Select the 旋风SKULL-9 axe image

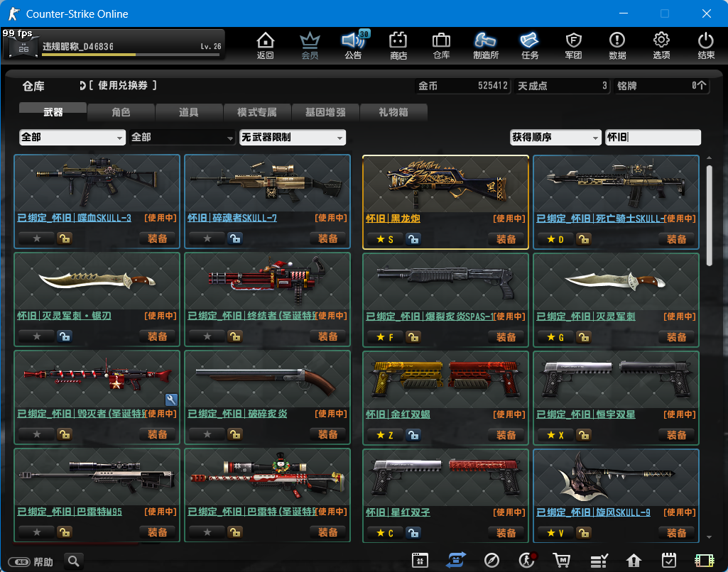pos(616,478)
